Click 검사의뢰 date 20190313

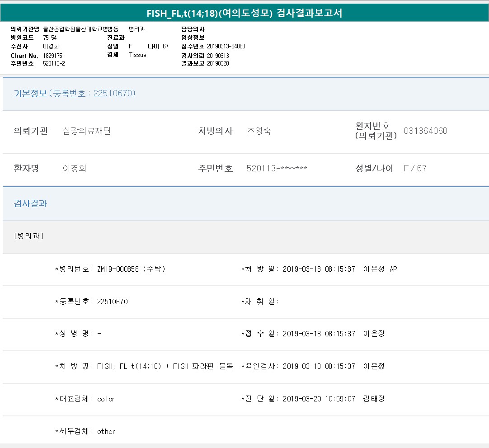218,56
